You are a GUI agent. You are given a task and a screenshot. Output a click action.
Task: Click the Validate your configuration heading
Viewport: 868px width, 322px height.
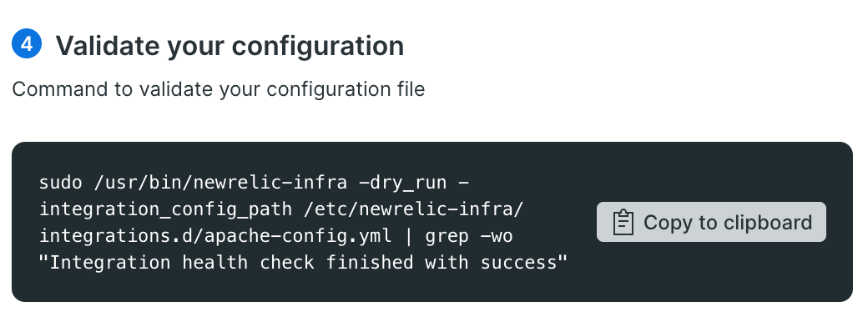(x=230, y=45)
